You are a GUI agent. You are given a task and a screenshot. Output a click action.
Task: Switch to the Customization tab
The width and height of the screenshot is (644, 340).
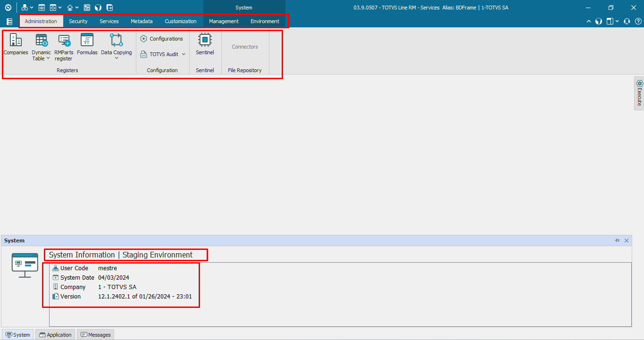pyautogui.click(x=181, y=21)
